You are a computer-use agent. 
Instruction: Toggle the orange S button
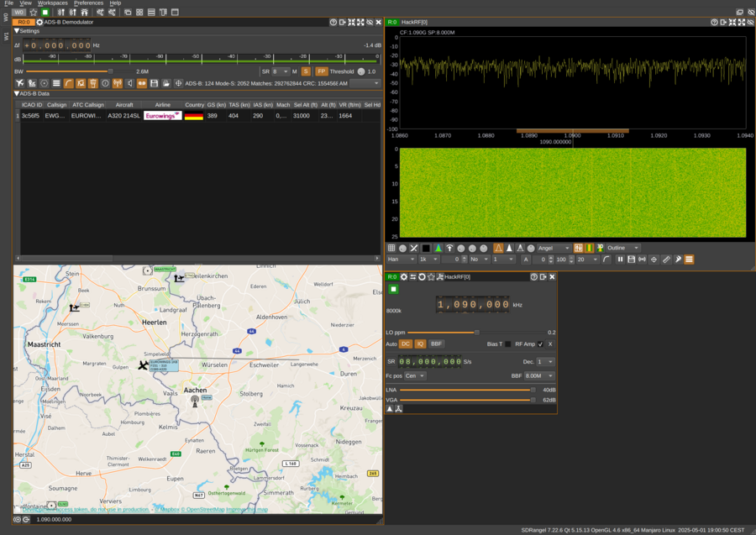pos(306,71)
